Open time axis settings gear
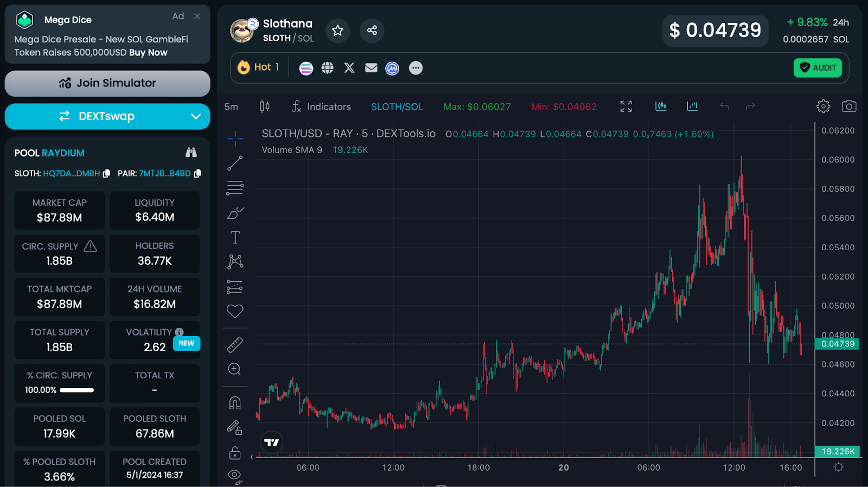 [x=839, y=467]
